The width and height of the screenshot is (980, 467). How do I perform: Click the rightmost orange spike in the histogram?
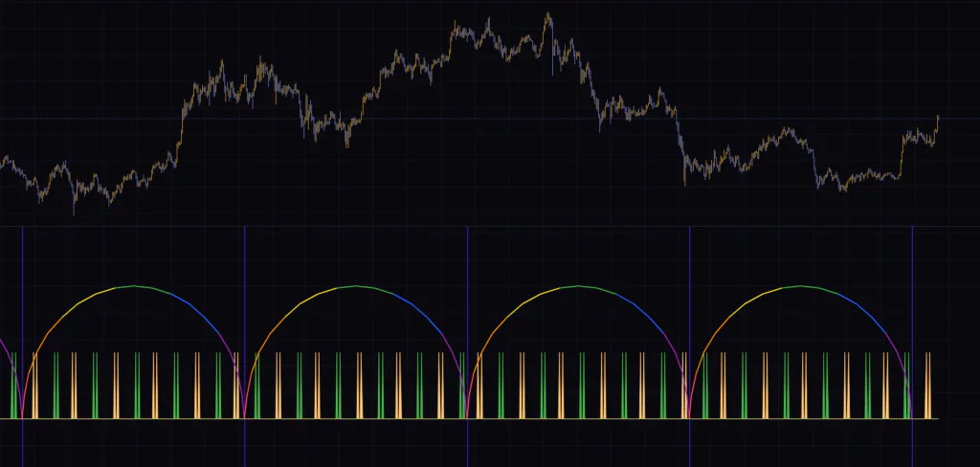tap(927, 385)
